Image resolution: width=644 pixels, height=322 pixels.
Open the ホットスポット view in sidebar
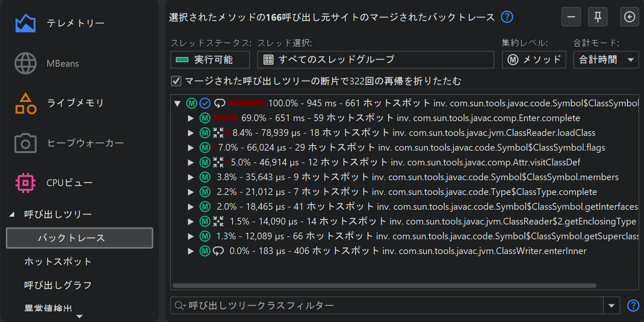(58, 262)
